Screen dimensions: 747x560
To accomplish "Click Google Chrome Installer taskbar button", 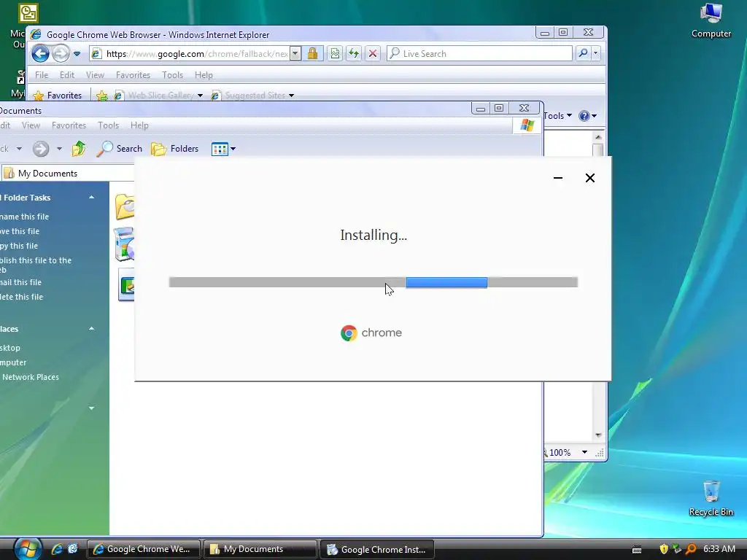I will (377, 549).
